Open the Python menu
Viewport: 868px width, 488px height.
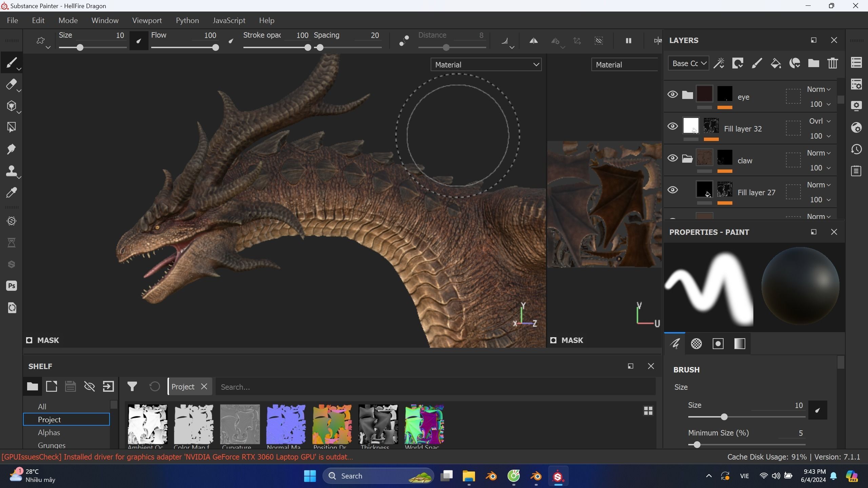pyautogui.click(x=187, y=20)
